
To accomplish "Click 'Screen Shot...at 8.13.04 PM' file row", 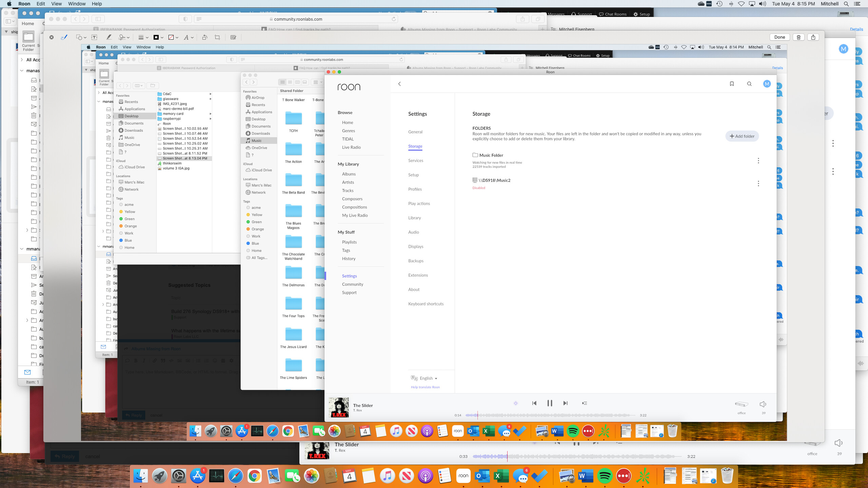I will [185, 158].
